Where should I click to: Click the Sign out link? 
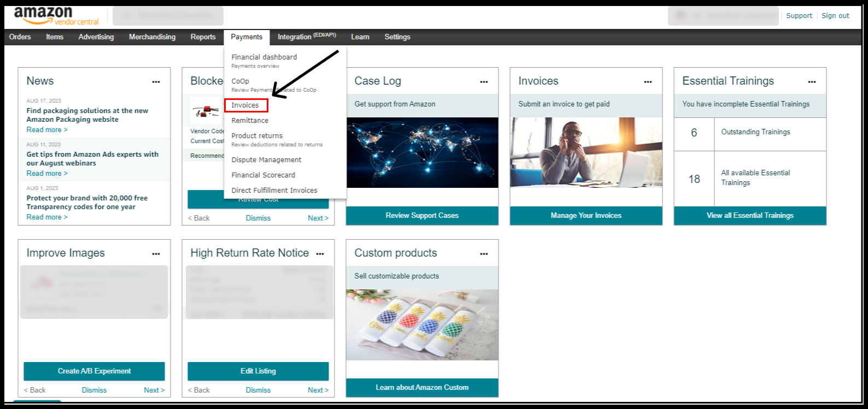coord(835,16)
